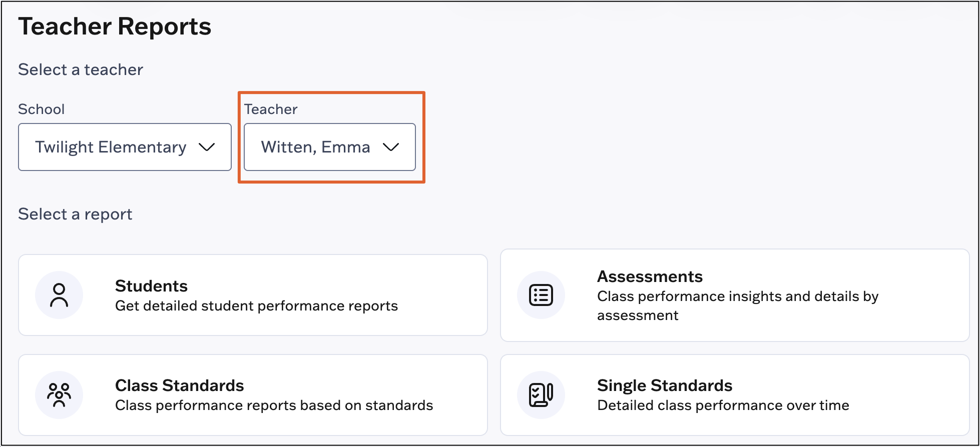Open the Class Standards report title

click(x=179, y=385)
